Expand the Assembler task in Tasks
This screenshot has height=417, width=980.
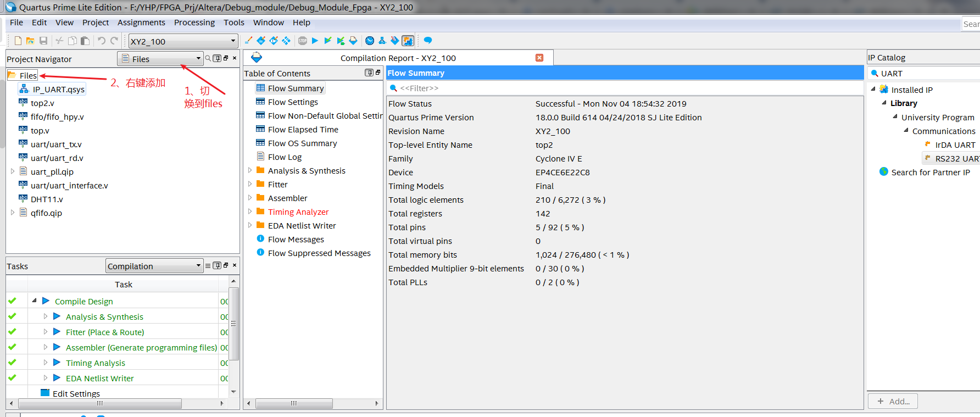point(46,347)
